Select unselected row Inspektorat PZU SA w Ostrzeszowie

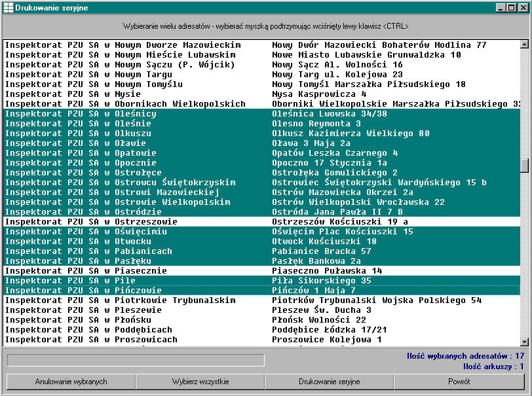261,222
